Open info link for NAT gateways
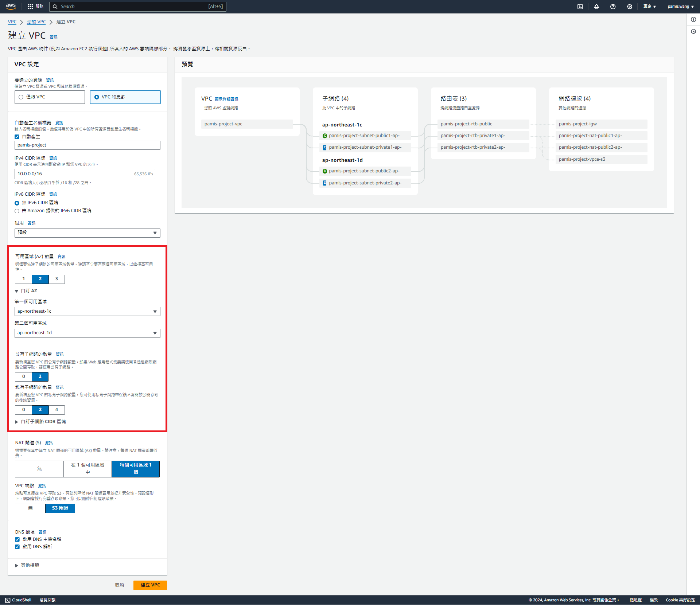The image size is (700, 605). pyautogui.click(x=49, y=443)
